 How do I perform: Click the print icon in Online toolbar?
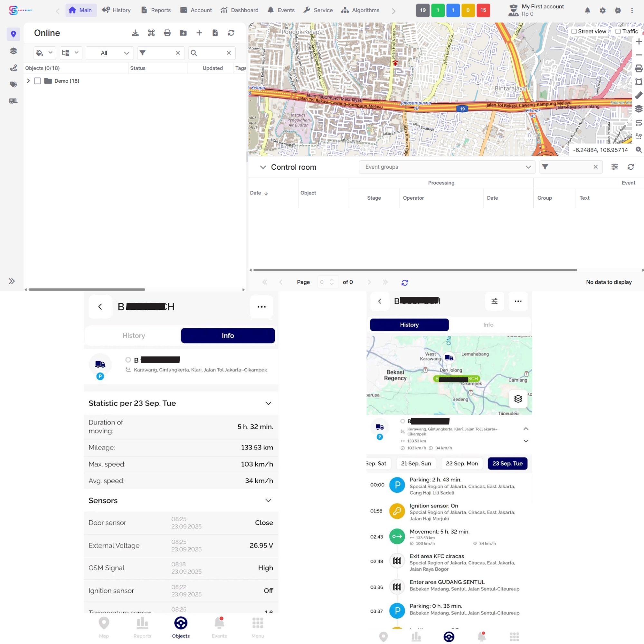(167, 33)
